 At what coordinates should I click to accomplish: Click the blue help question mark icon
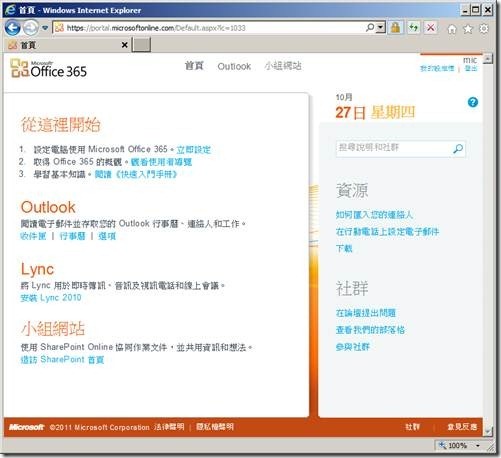[473, 102]
